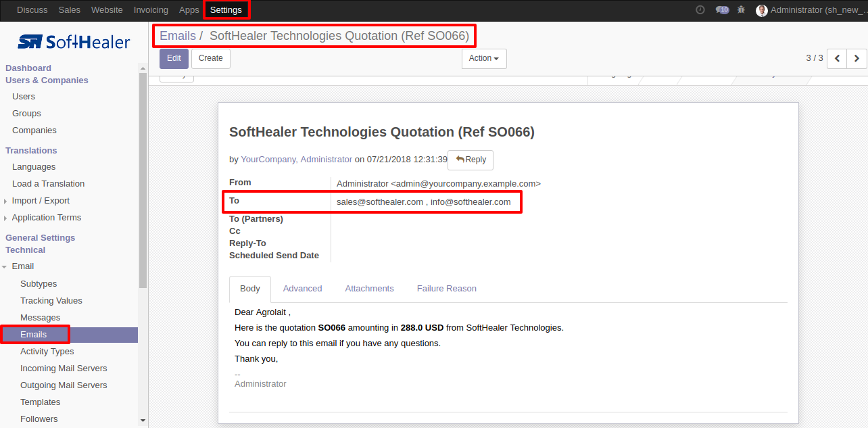Open conversations icon with badge 10
This screenshot has height=428, width=868.
722,10
